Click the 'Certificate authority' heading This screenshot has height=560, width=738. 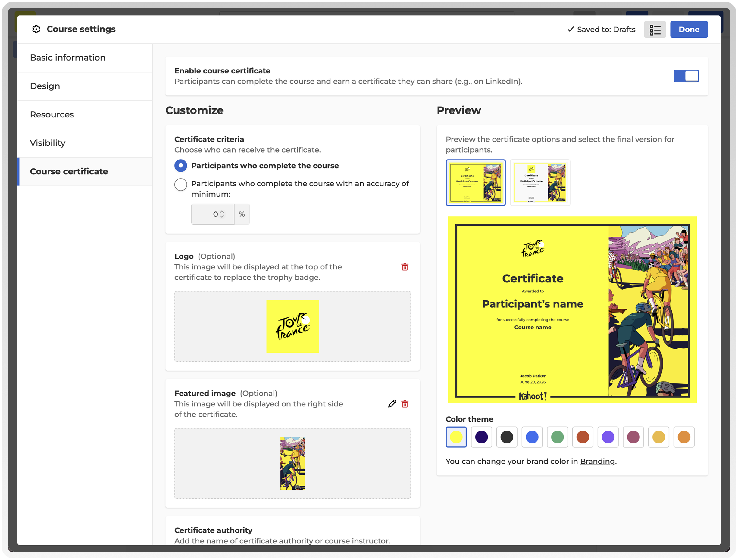[x=213, y=530]
